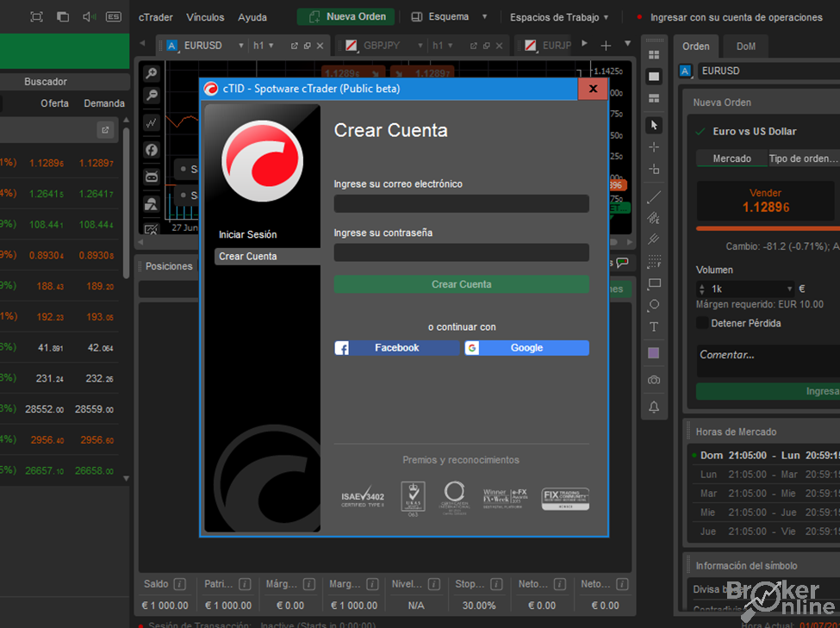Close the cTID dialog window
The height and width of the screenshot is (628, 840).
tap(593, 89)
